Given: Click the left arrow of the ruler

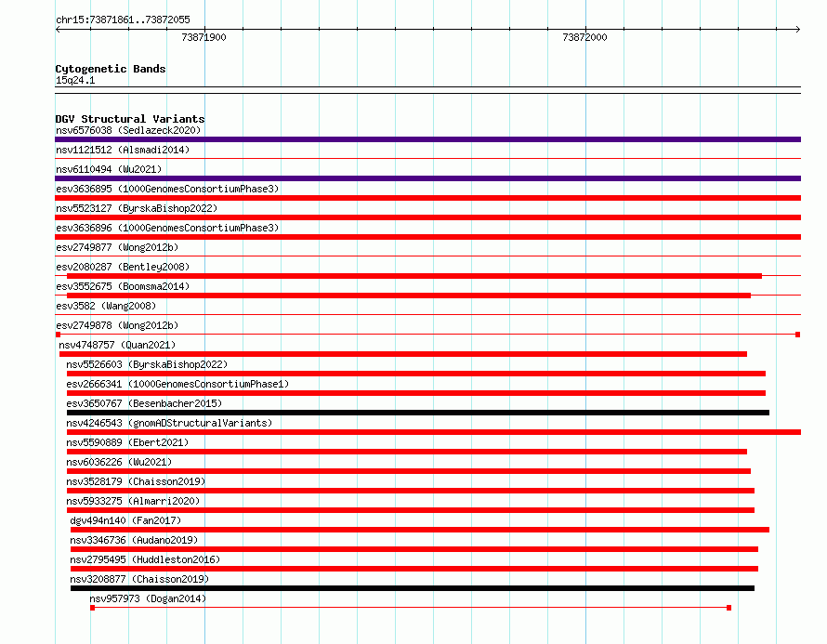Looking at the screenshot, I should [58, 29].
